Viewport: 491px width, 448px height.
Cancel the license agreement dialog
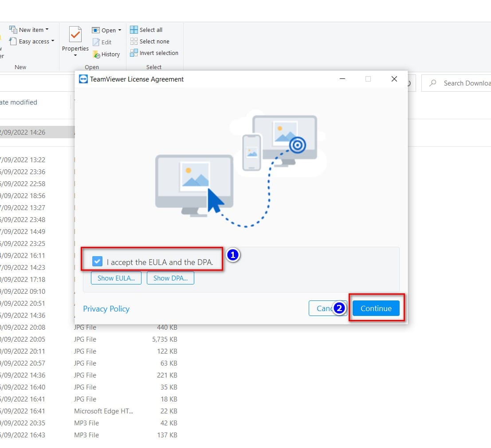tap(327, 308)
